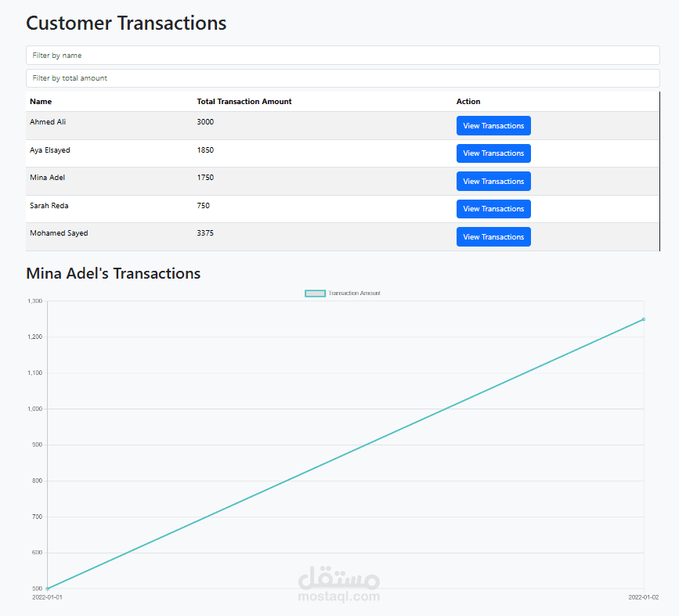The height and width of the screenshot is (616, 679).
Task: Click the teal legend color box
Action: pos(315,293)
